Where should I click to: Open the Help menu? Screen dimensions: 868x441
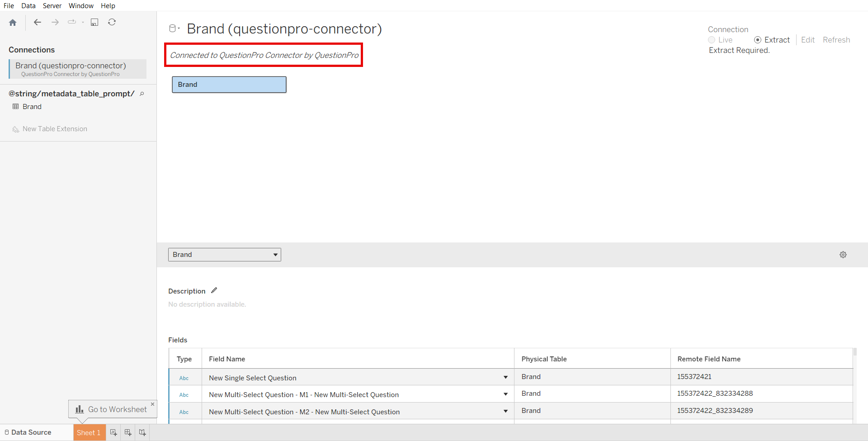(108, 6)
